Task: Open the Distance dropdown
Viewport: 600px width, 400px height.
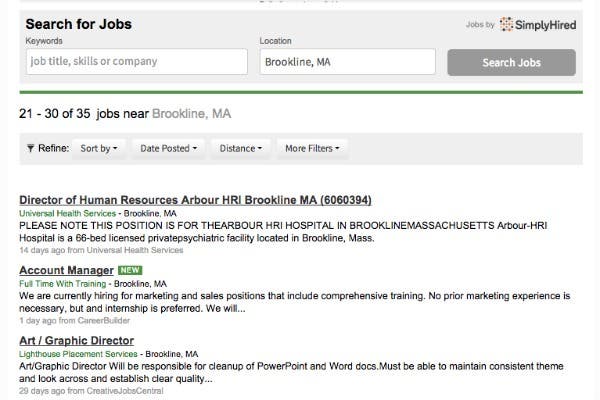Action: [x=241, y=149]
